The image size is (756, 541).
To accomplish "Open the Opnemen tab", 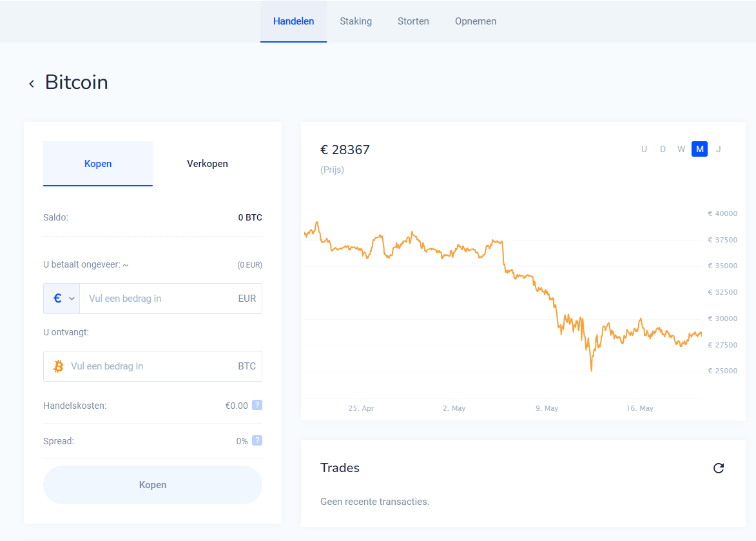I will (x=476, y=21).
